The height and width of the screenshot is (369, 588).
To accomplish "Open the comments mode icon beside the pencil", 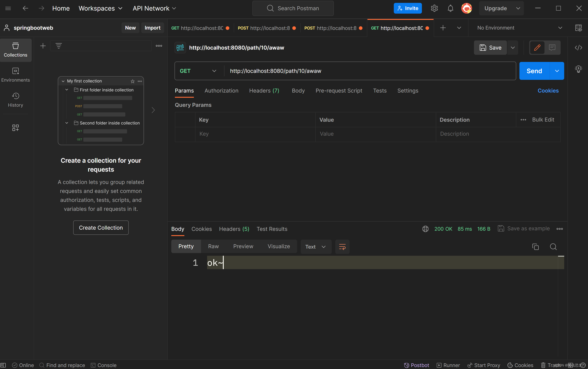I will [552, 48].
